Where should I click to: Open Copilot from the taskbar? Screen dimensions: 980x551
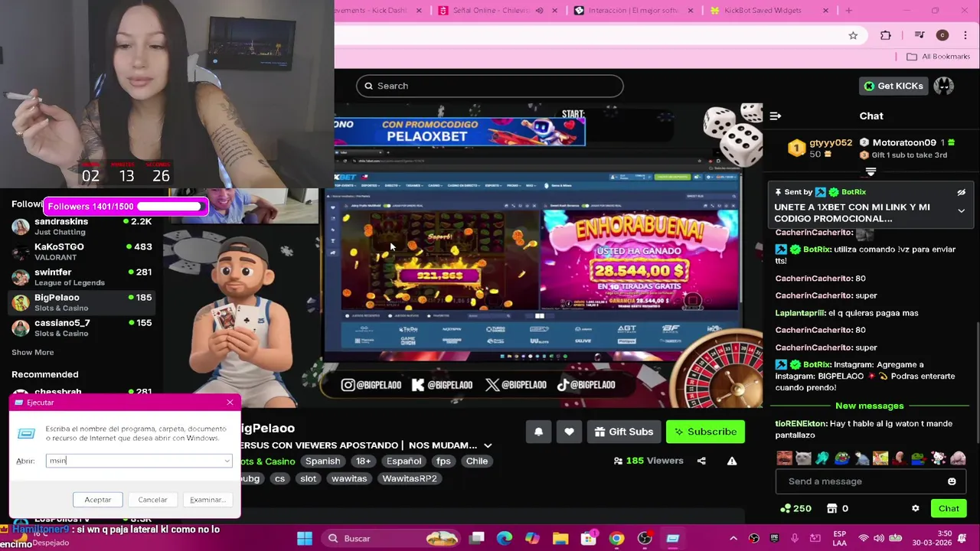[532, 538]
